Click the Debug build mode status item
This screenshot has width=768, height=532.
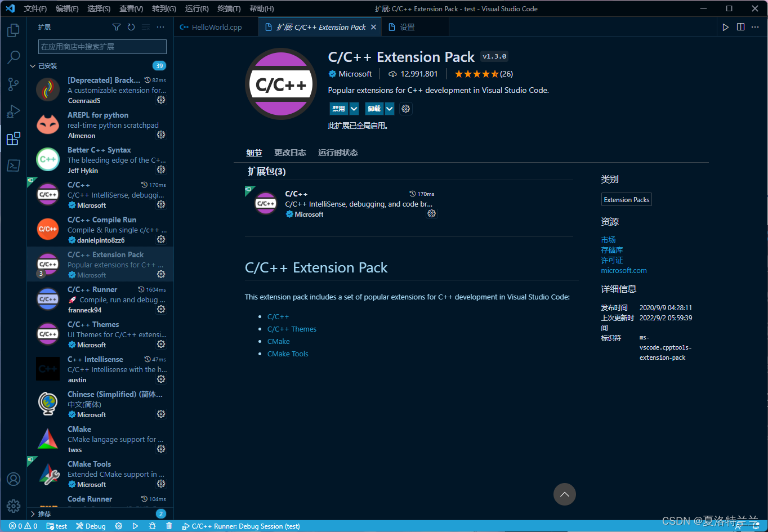point(91,526)
